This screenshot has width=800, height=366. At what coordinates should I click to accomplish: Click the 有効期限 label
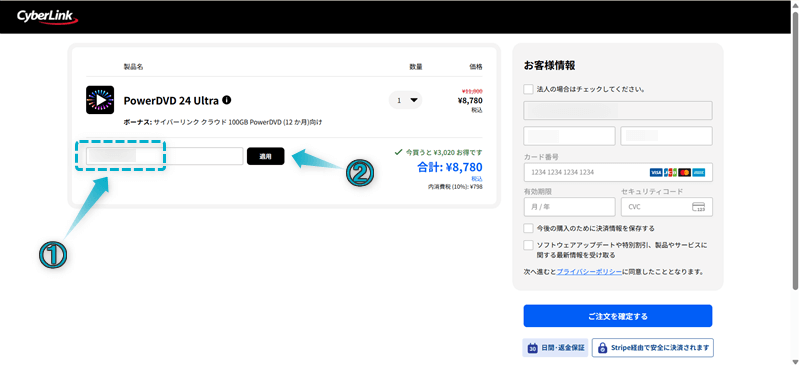(x=538, y=191)
